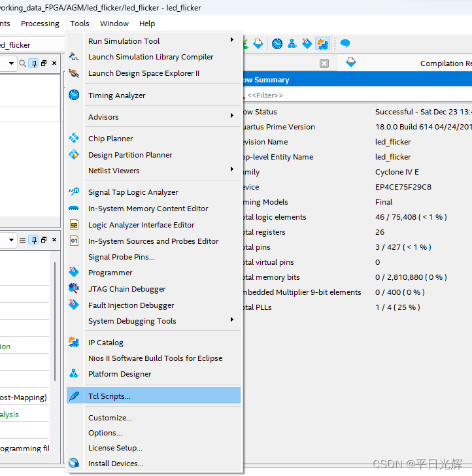
Task: Click the Tcl Scripts feather icon
Action: click(x=74, y=396)
